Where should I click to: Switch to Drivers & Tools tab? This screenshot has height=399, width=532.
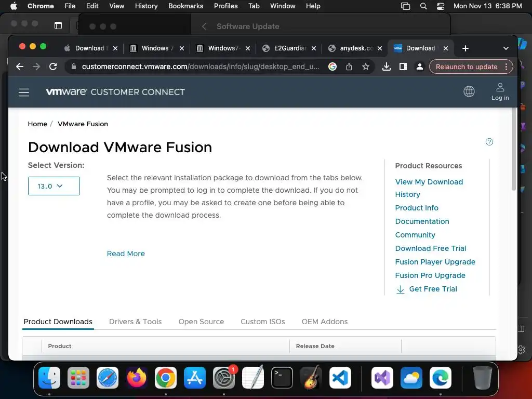tap(136, 322)
